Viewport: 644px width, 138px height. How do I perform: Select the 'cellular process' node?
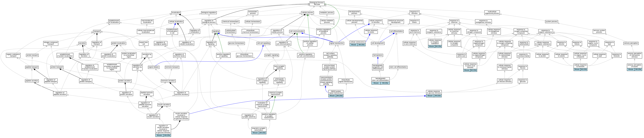pyautogui.click(x=307, y=13)
